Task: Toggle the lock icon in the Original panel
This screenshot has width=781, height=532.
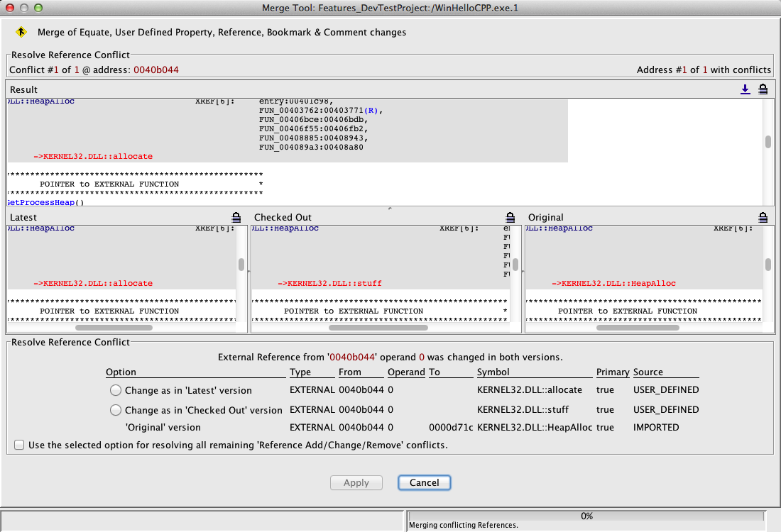Action: pos(763,217)
